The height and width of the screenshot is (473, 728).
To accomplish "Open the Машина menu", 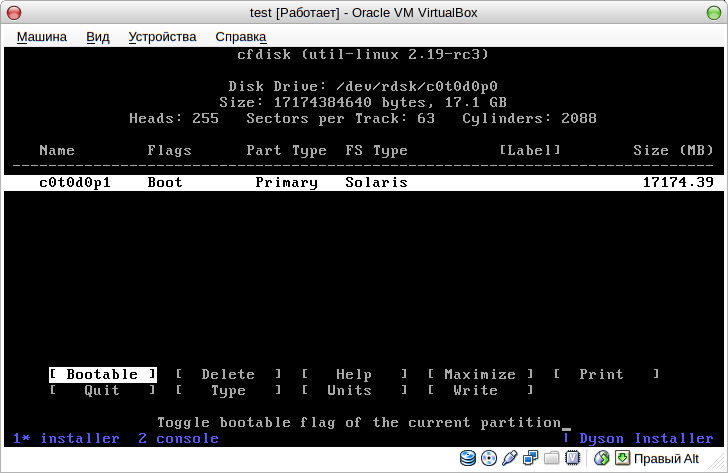I will pos(42,37).
